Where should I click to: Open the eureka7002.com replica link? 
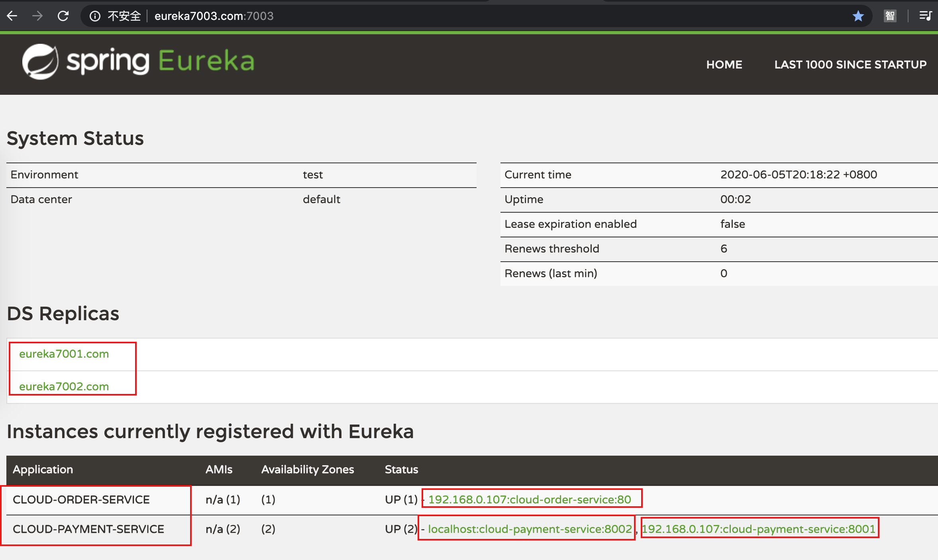click(x=64, y=386)
